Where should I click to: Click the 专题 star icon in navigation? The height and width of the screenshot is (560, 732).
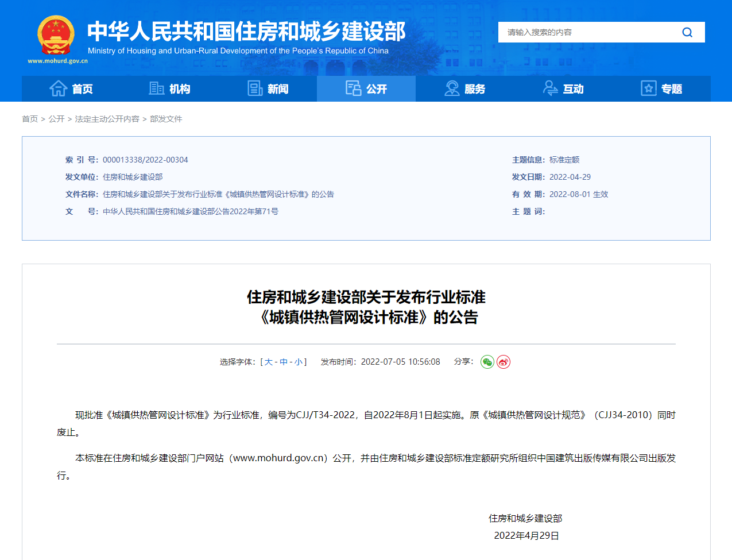click(649, 88)
